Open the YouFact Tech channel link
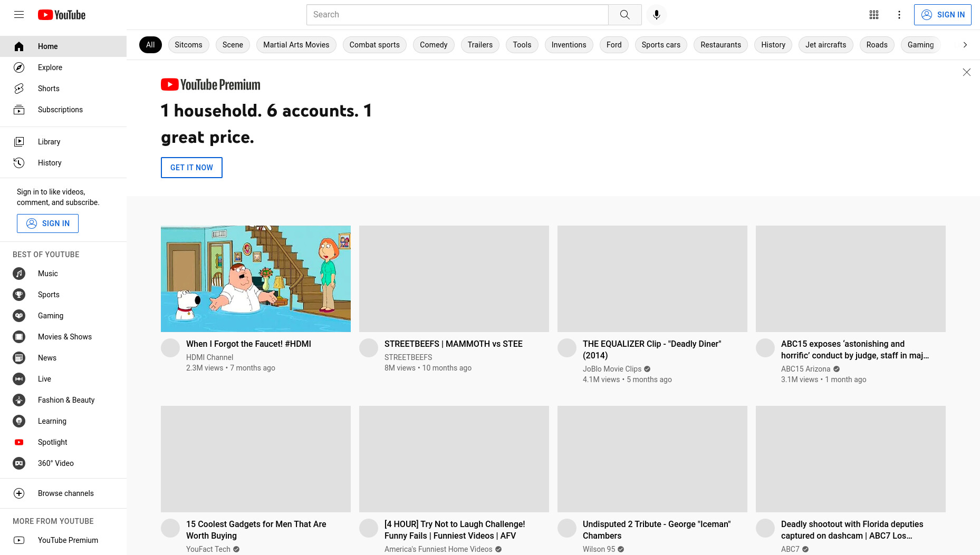The height and width of the screenshot is (555, 980). 208,549
